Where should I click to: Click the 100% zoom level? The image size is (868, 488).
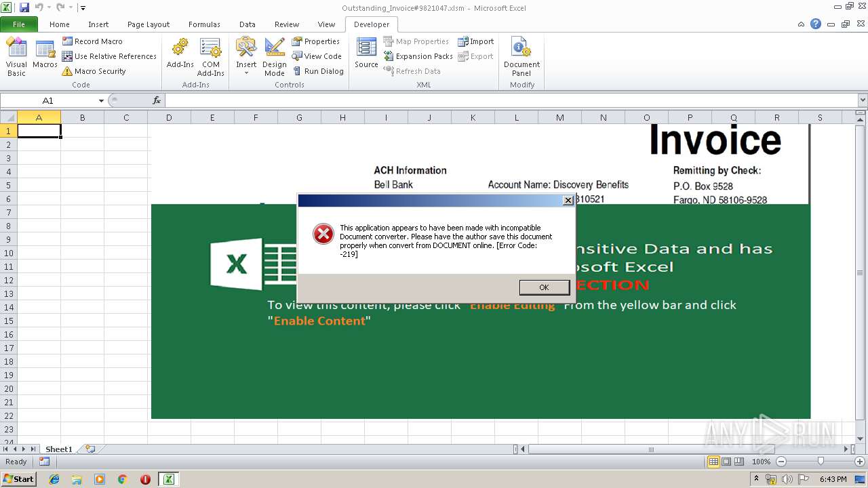[761, 462]
